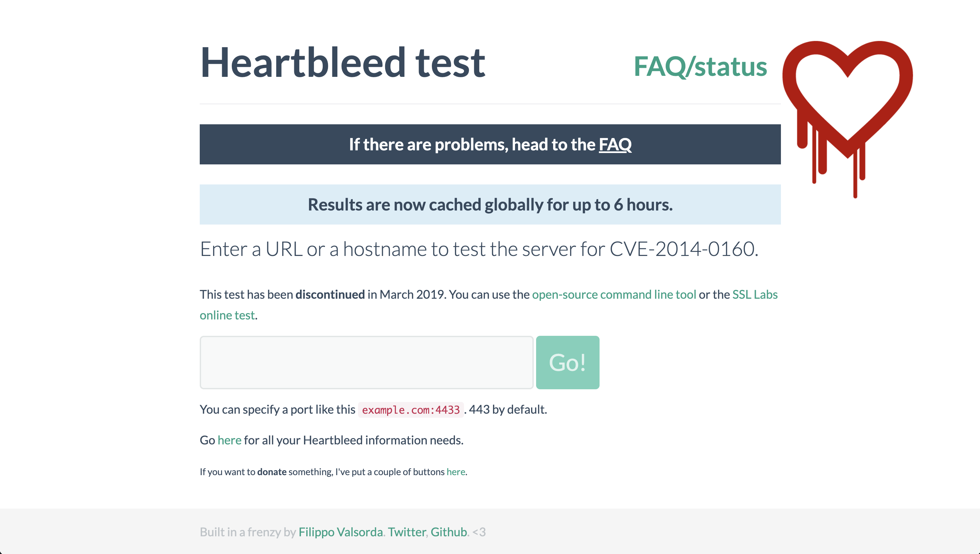980x554 pixels.
Task: Click the '<3' text in the footer
Action: click(x=479, y=532)
